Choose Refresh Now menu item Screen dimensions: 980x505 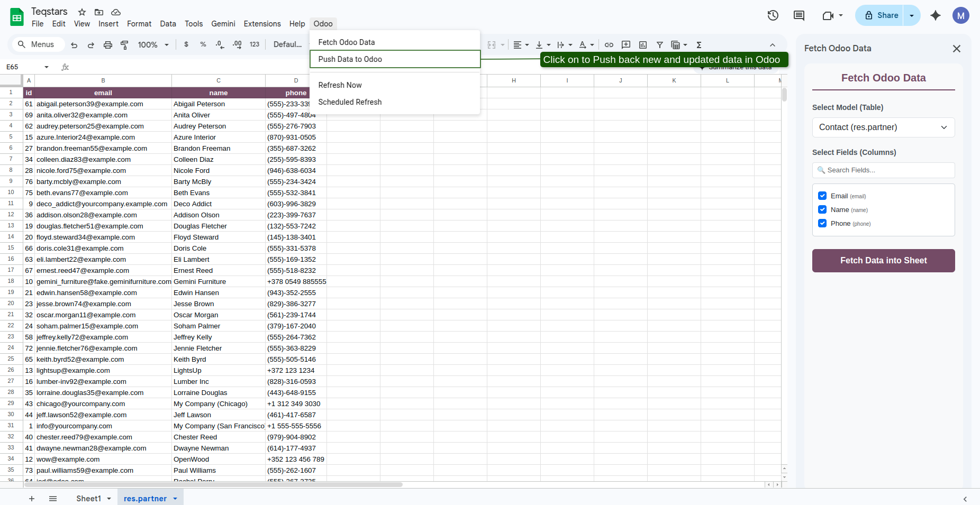[x=395, y=85]
